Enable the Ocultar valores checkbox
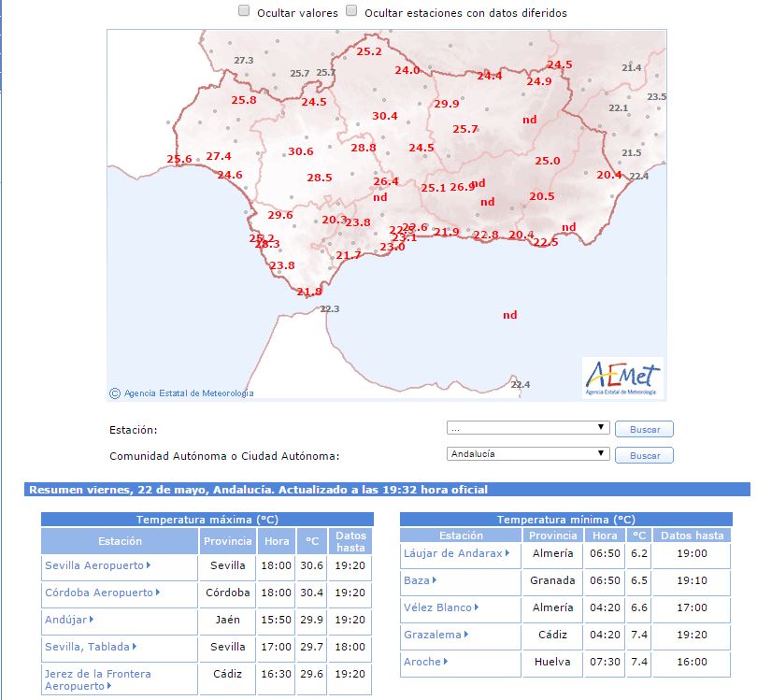This screenshot has width=757, height=700. pyautogui.click(x=244, y=11)
